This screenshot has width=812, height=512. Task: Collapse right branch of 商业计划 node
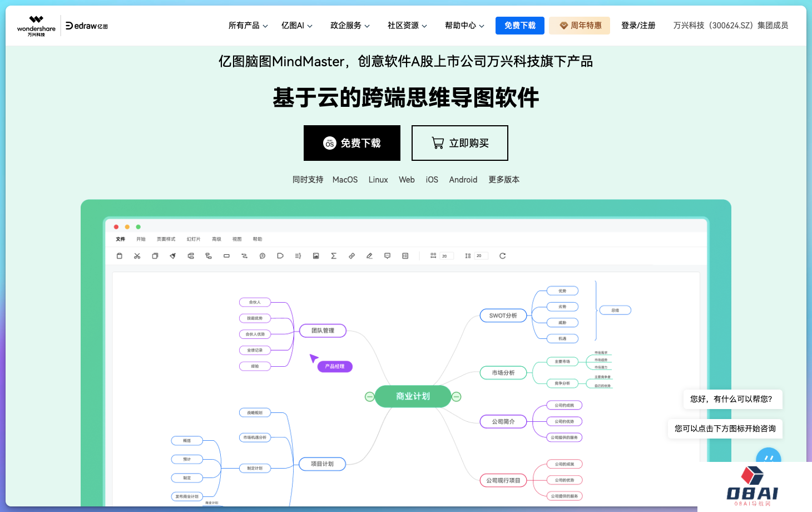click(456, 397)
